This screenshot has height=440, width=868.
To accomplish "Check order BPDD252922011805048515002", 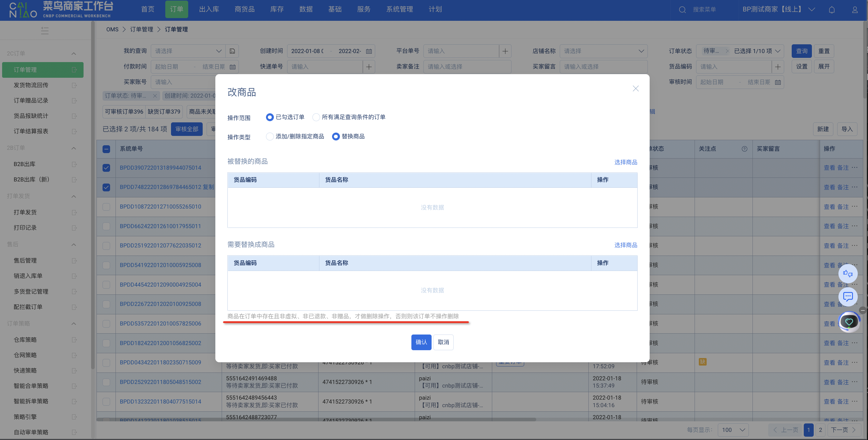I will [106, 382].
